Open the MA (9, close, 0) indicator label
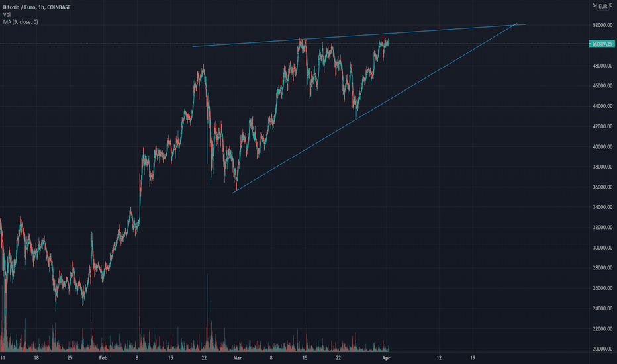 [x=21, y=22]
